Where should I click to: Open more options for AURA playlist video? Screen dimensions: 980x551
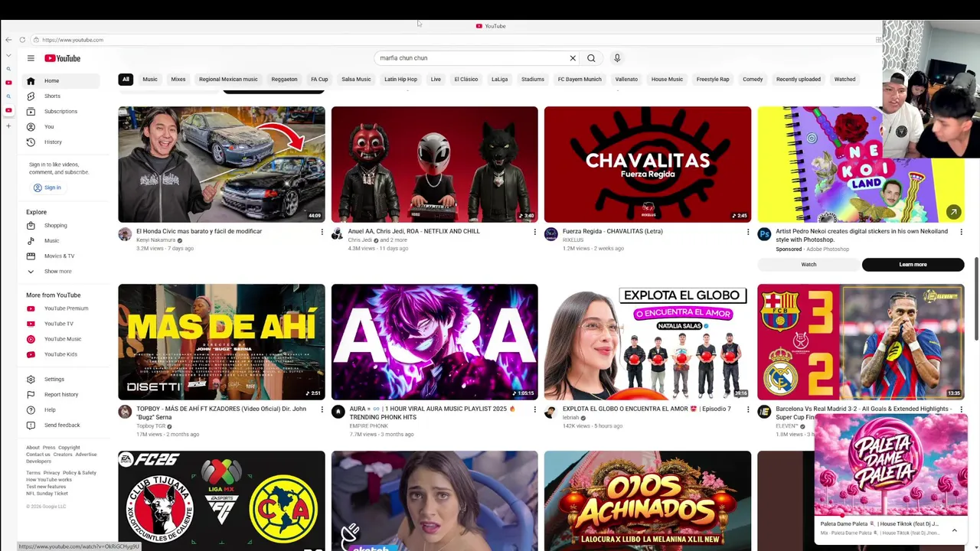point(534,409)
